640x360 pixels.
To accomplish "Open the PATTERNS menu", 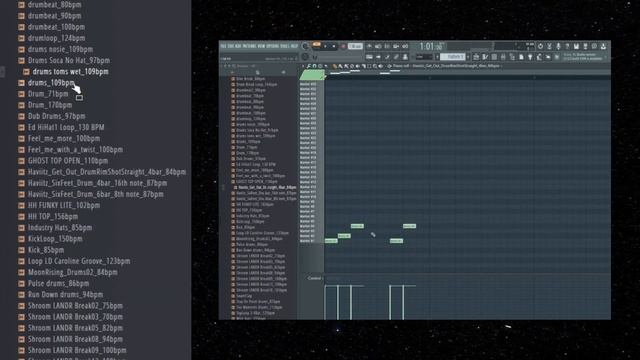I will 250,46.
